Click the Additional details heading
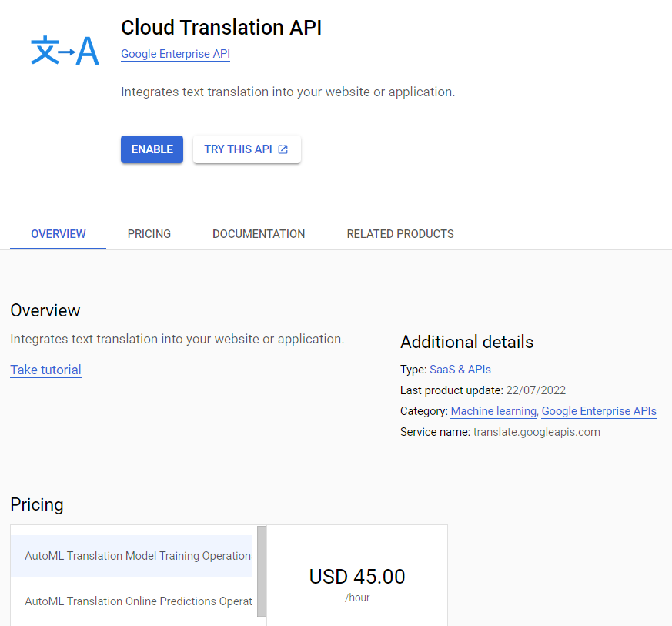This screenshot has width=672, height=626. coord(466,342)
